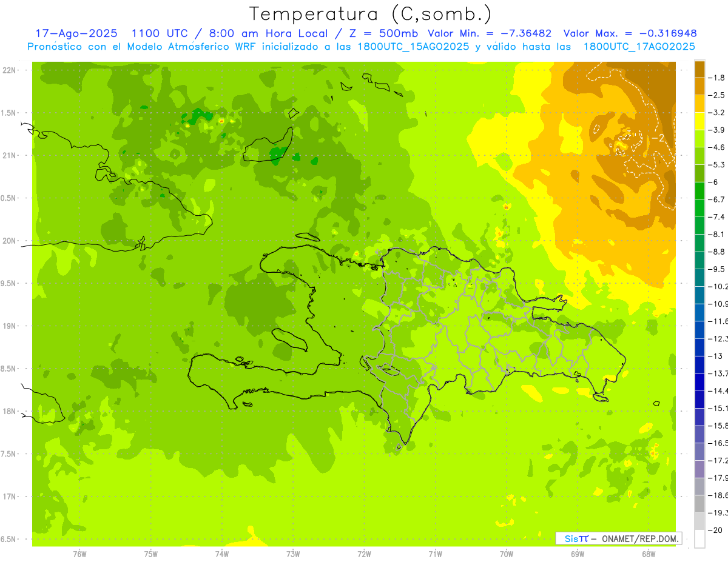This screenshot has height=562, width=728.
Task: Click the 'SisTT' label in the credit box
Action: pos(576,538)
